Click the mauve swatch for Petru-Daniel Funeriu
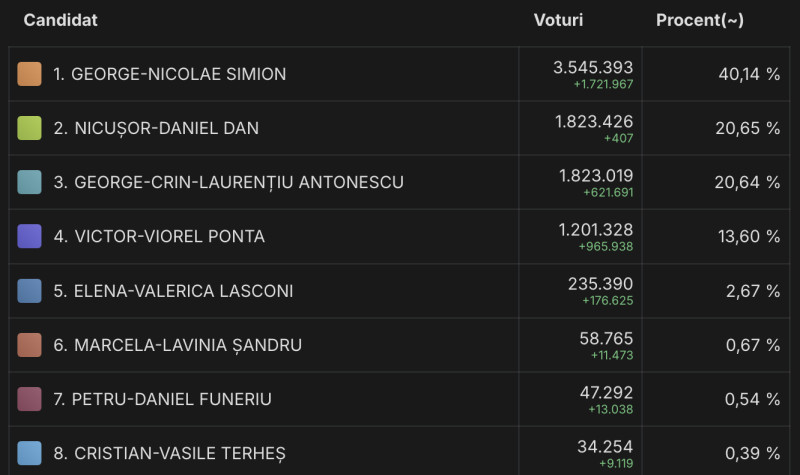 pos(30,399)
